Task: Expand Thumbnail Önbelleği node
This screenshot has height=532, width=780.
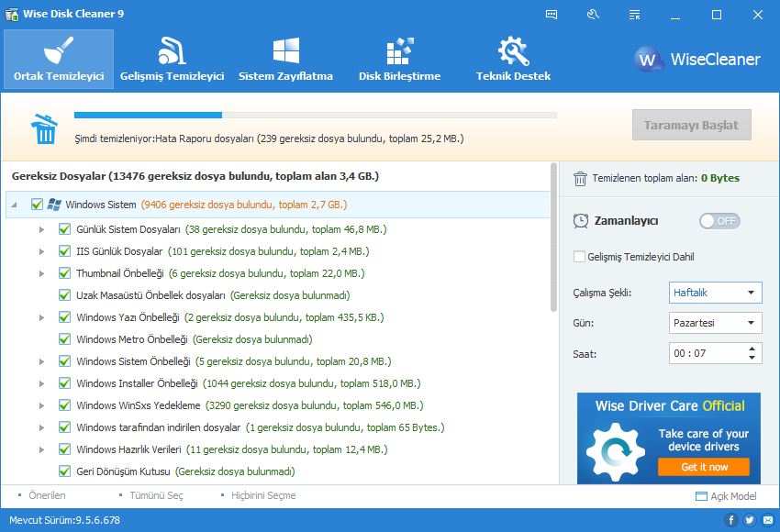Action: tap(42, 273)
